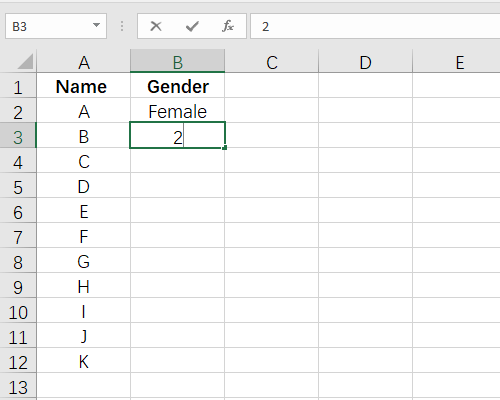500x400 pixels.
Task: Expand the Name Box dropdown arrow
Action: pyautogui.click(x=96, y=25)
